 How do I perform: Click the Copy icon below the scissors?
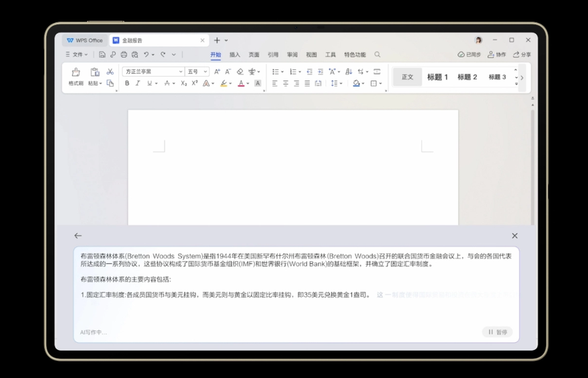[x=110, y=83]
